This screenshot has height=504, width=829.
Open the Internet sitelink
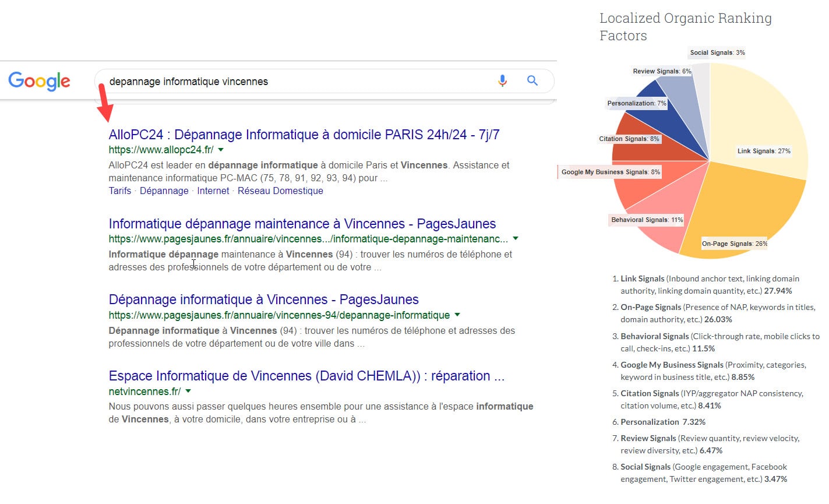point(213,191)
